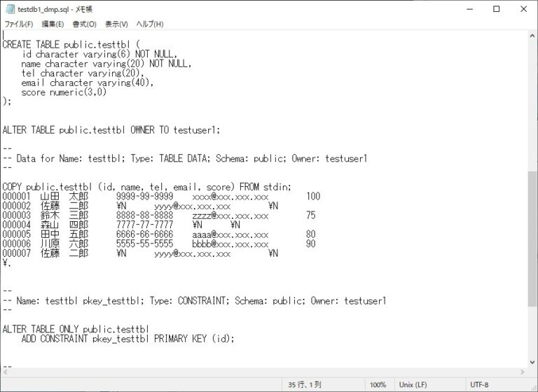This screenshot has height=392, width=538.
Task: Click data row 000001 山田 太郎
Action: pyautogui.click(x=161, y=197)
